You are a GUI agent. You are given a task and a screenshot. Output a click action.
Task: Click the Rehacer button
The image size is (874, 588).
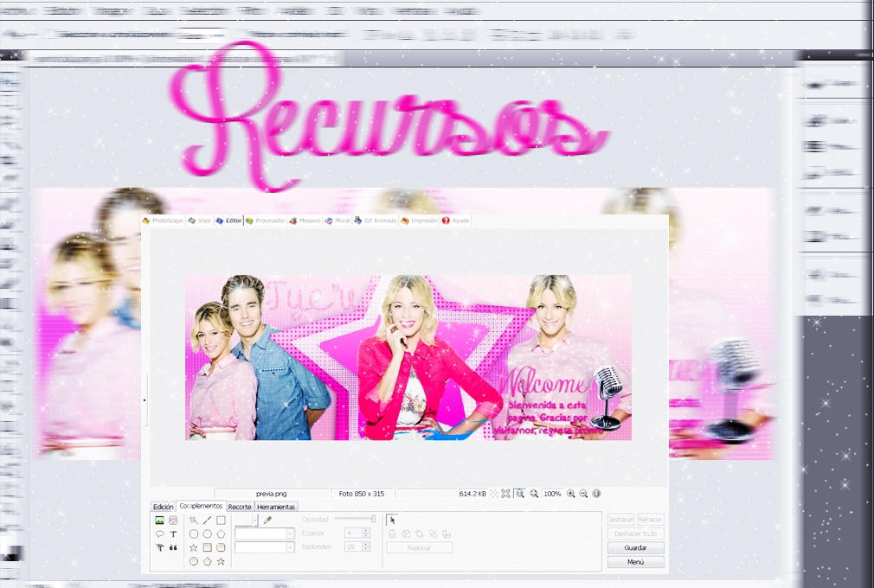click(x=650, y=519)
